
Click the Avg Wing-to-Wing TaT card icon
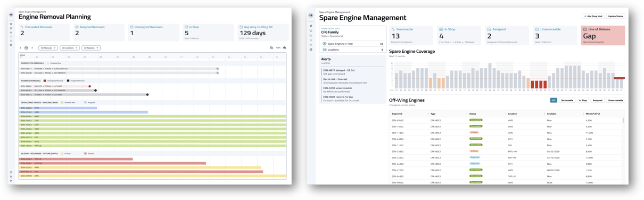(241, 27)
